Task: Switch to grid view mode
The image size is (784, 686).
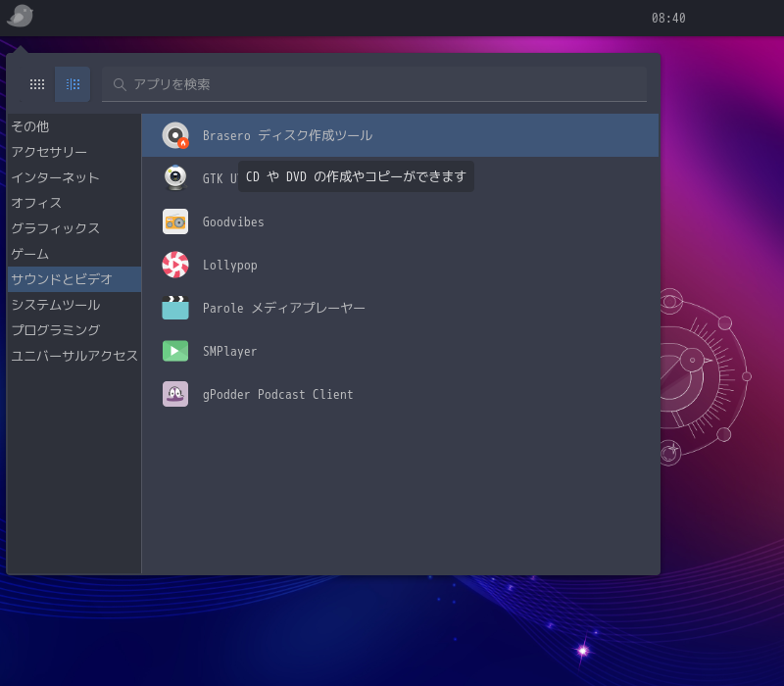Action: pos(37,84)
